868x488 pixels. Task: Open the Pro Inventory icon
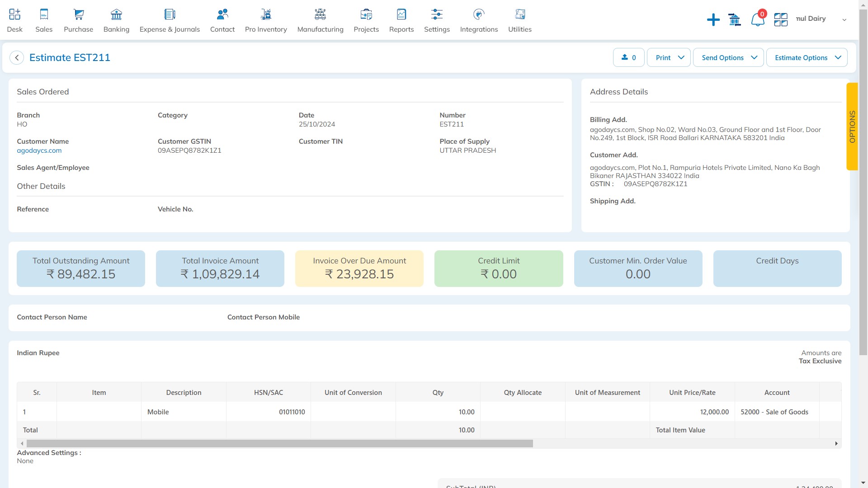tap(266, 14)
